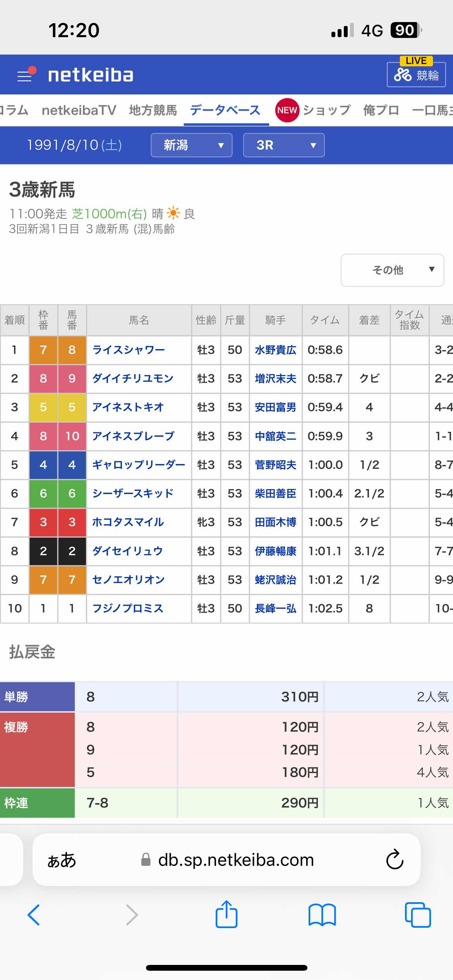Open Safari's tabs overview icon

coord(417,915)
